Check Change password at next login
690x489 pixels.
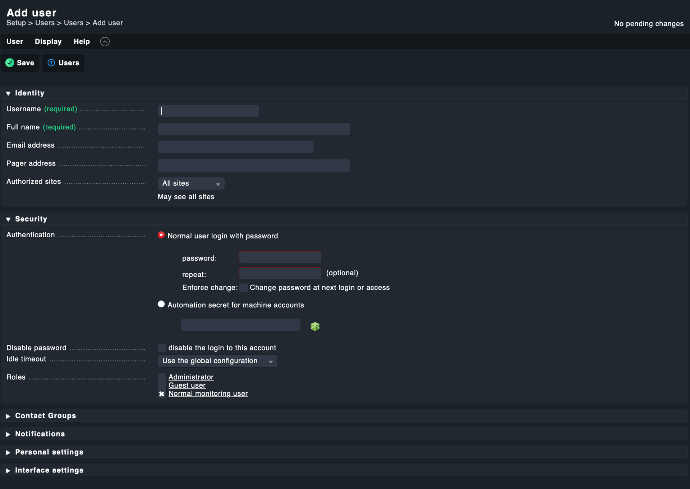(x=243, y=287)
